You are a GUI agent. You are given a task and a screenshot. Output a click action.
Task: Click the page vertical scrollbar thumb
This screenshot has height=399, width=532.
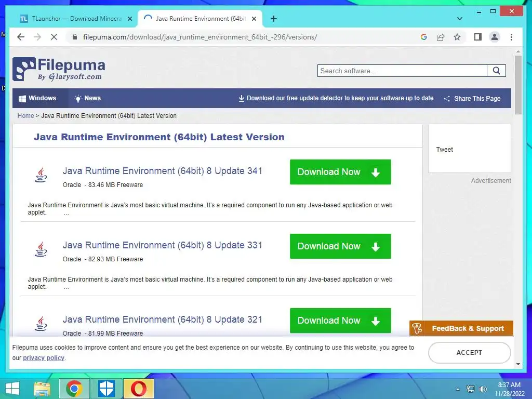pyautogui.click(x=518, y=85)
